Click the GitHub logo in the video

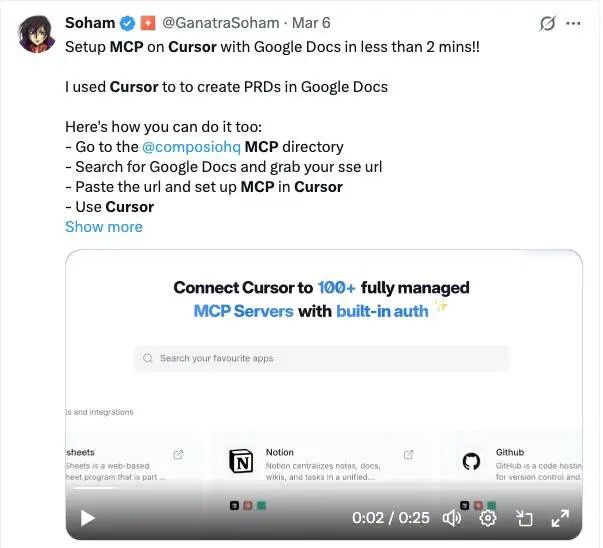[x=472, y=462]
